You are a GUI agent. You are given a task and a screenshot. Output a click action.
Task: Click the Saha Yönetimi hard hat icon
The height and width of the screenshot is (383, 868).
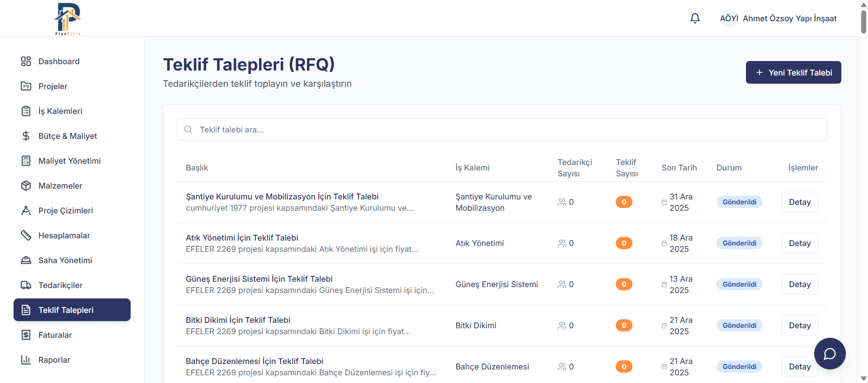26,260
